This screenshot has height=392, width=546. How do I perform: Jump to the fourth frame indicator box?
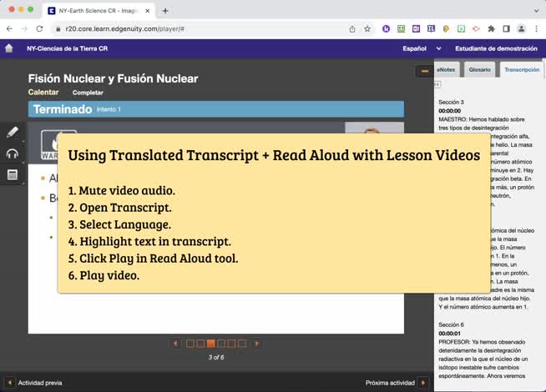(221, 343)
